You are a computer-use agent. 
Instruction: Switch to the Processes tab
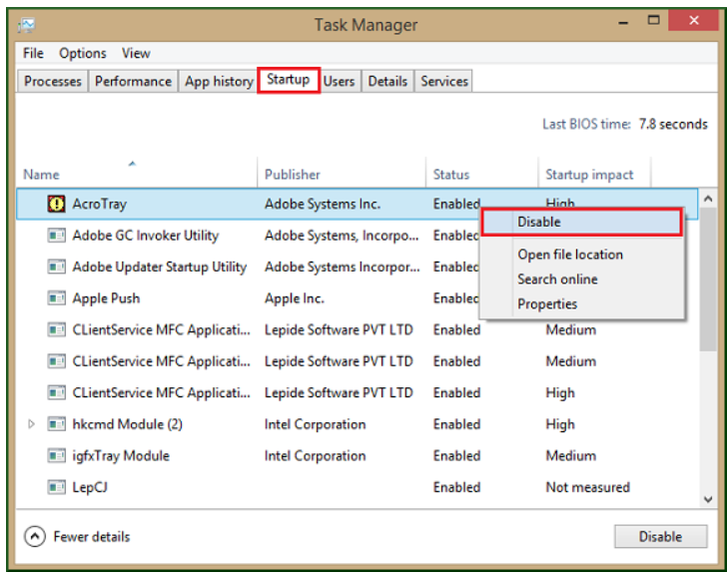pyautogui.click(x=53, y=81)
